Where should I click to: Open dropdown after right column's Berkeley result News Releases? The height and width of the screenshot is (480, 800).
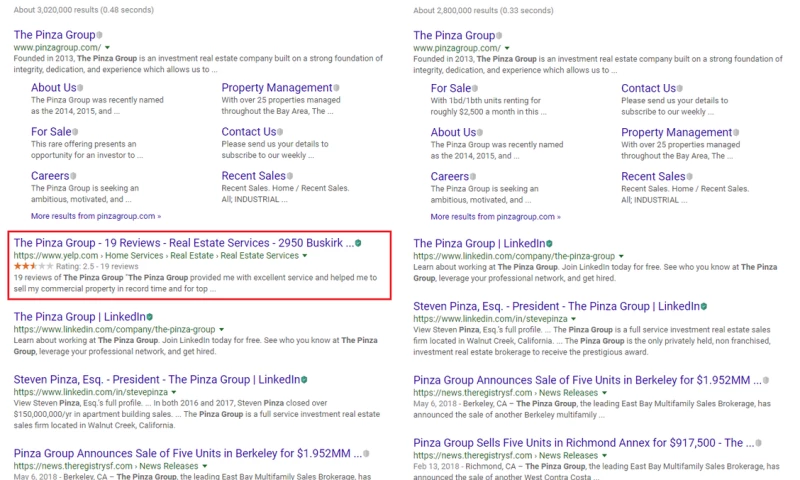pos(605,393)
